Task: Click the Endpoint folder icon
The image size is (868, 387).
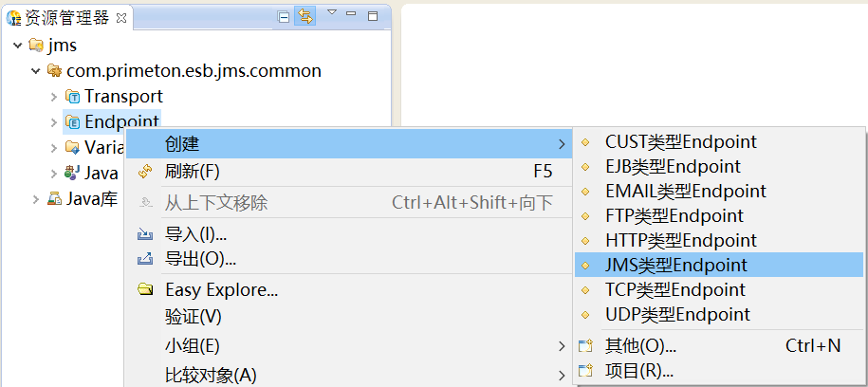Action: pyautogui.click(x=72, y=121)
